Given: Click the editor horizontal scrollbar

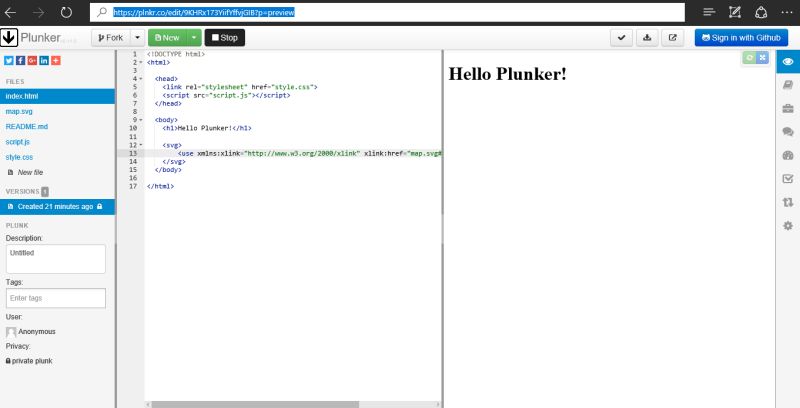Looking at the screenshot, I should coord(255,404).
